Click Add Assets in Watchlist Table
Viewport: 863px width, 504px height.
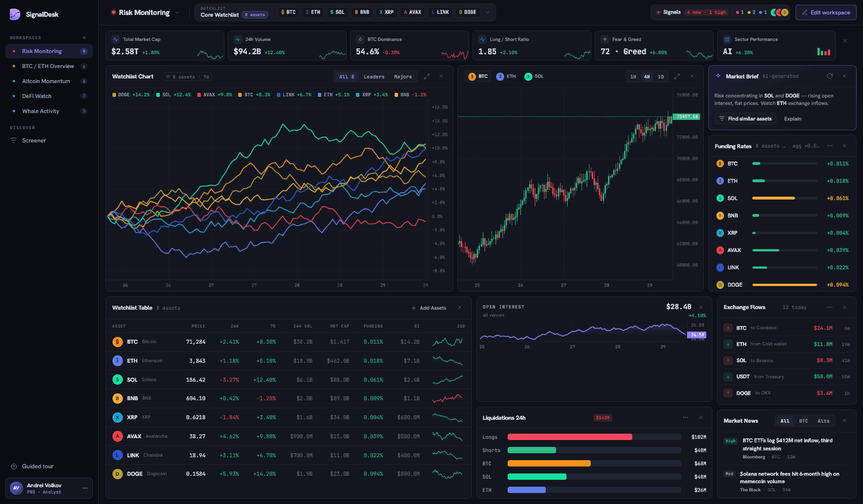(x=429, y=308)
